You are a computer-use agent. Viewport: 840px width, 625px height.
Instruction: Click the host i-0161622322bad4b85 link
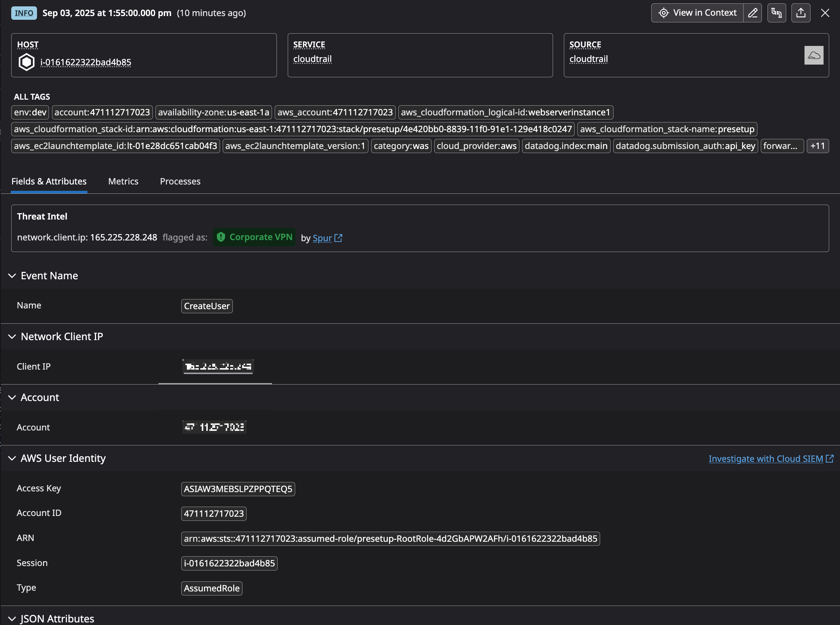[x=86, y=62]
